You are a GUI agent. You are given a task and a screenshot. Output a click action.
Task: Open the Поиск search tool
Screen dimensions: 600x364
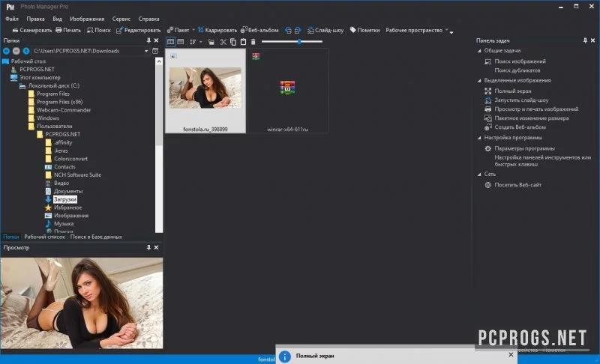click(99, 30)
